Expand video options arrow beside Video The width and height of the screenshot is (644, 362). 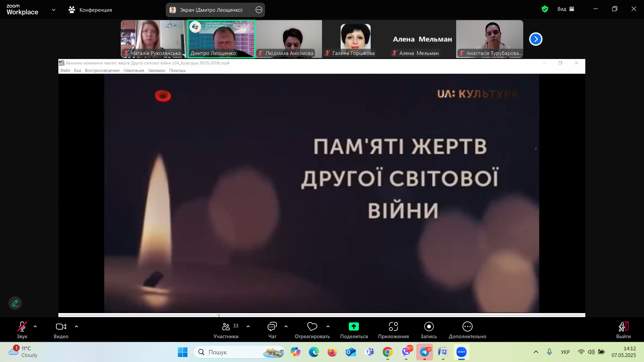(x=76, y=326)
